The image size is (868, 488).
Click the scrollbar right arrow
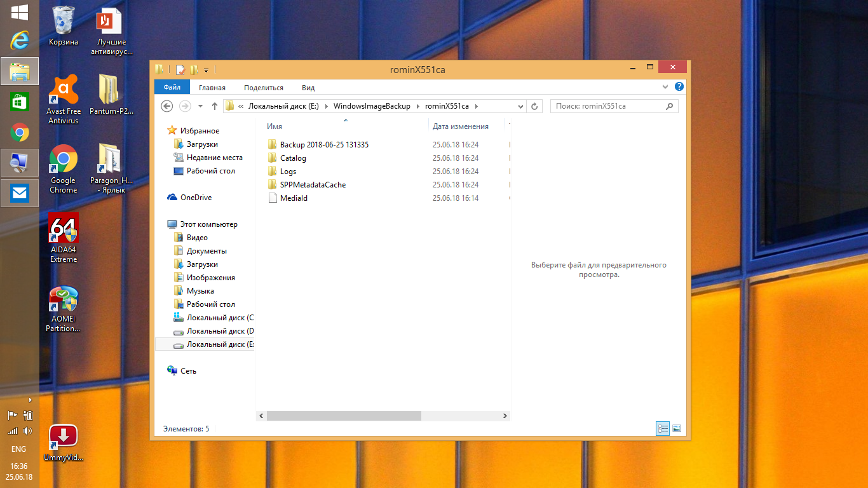[505, 416]
